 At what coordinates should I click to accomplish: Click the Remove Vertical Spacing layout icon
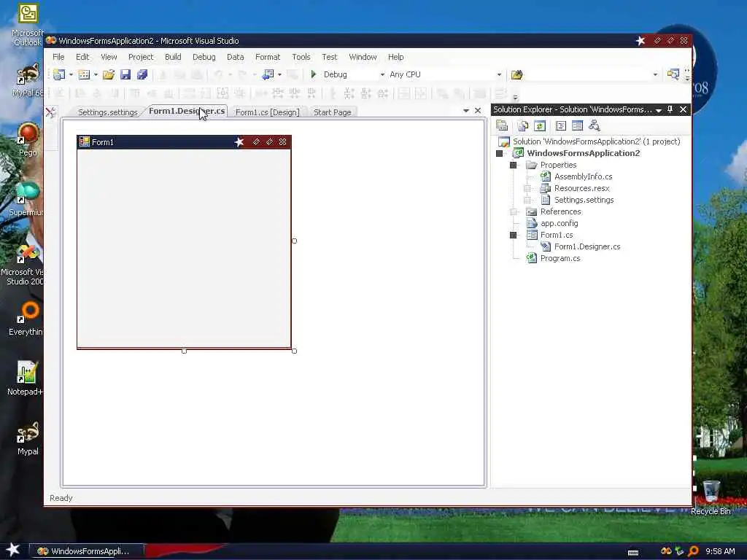coord(382,93)
